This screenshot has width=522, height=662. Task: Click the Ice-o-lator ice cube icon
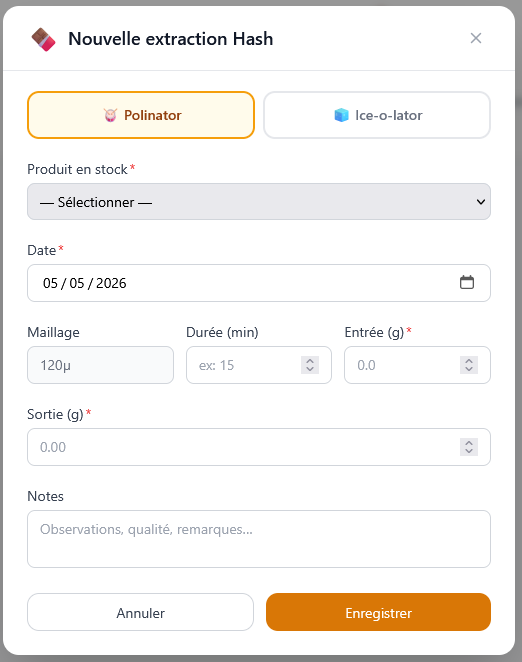tap(341, 115)
